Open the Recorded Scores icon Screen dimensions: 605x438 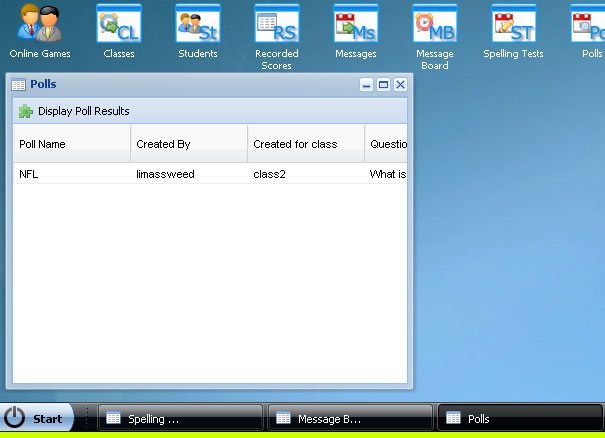click(x=276, y=28)
